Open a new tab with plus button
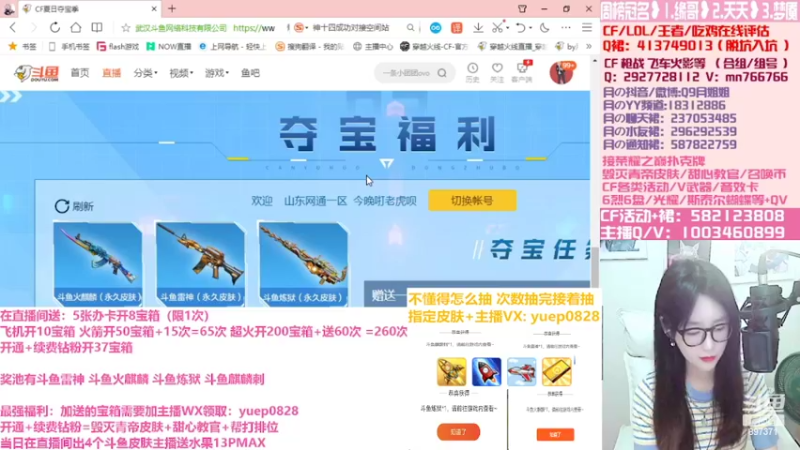 click(172, 9)
